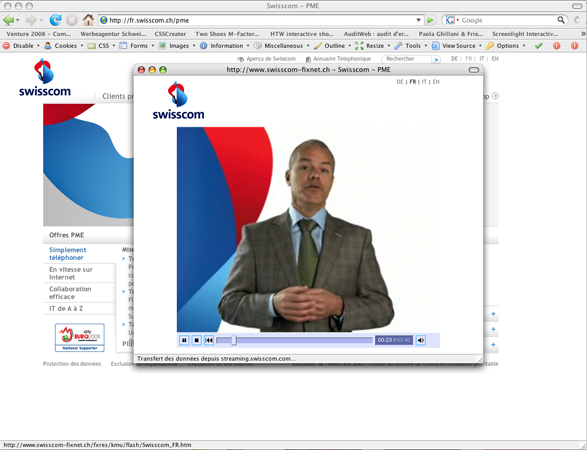Open the En vitesse sur Internet link
The height and width of the screenshot is (450, 587).
[x=71, y=273]
